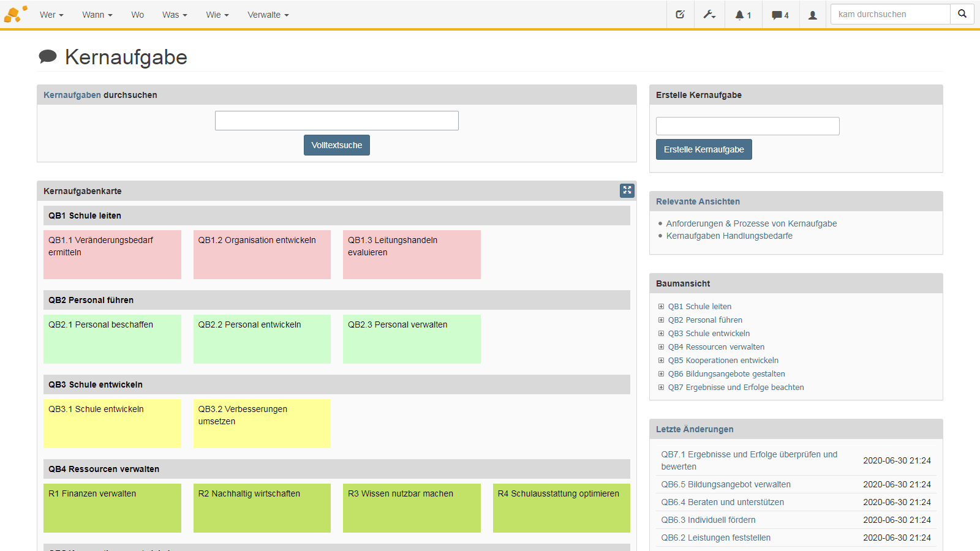Open the Wo menu item
Screen dimensions: 980x551
click(137, 15)
